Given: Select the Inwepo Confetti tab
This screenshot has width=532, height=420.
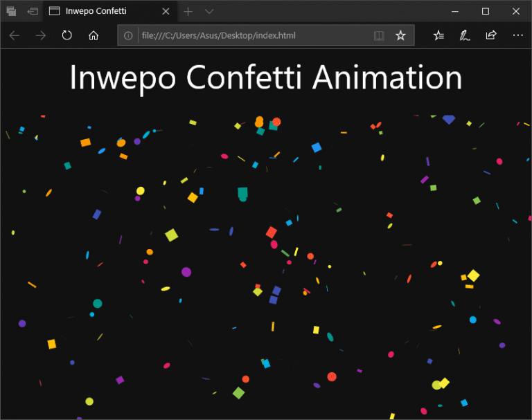Looking at the screenshot, I should click(x=109, y=11).
